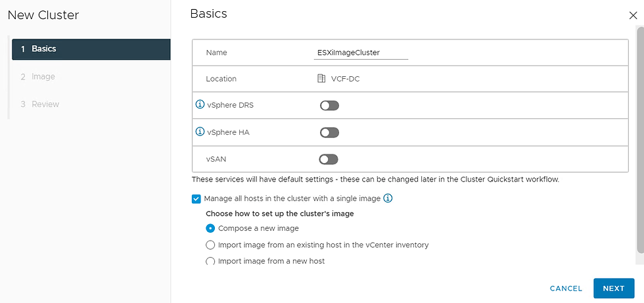
Task: Click the VCF-DC location text
Action: (346, 79)
